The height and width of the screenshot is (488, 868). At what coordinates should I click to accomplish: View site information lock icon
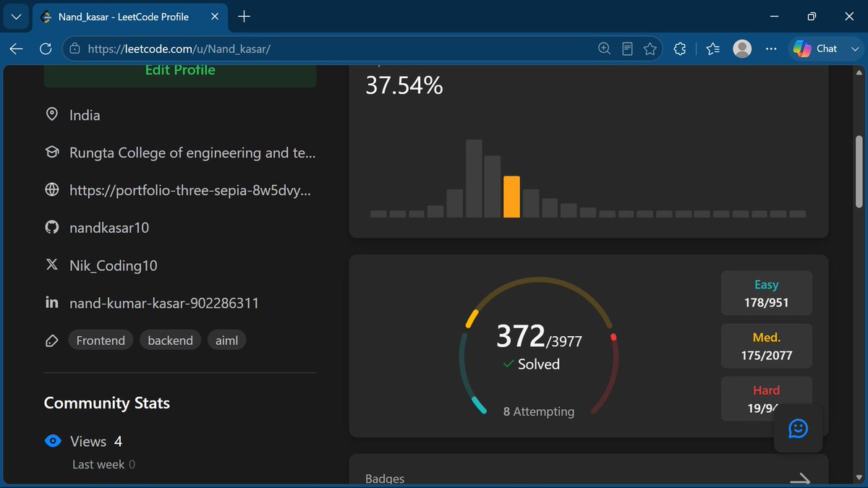(75, 48)
